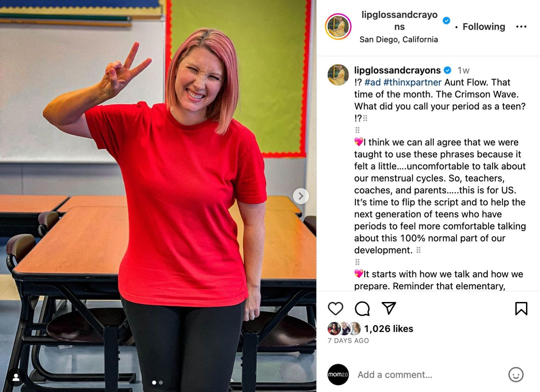Open comments via speech bubble icon
This screenshot has height=392, width=540.
(x=362, y=309)
